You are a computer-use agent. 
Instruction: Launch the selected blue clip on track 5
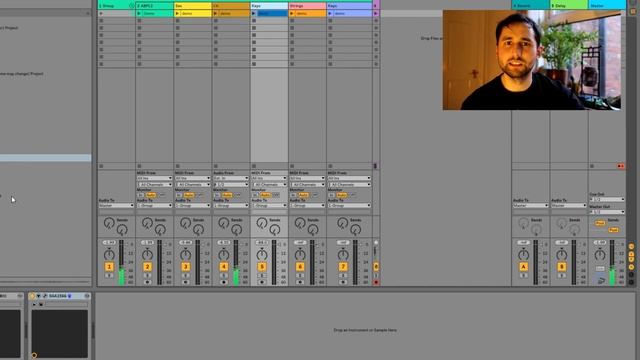pyautogui.click(x=253, y=13)
